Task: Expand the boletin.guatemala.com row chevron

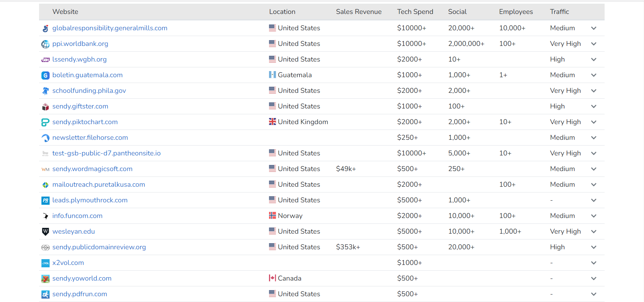Action: pyautogui.click(x=594, y=75)
